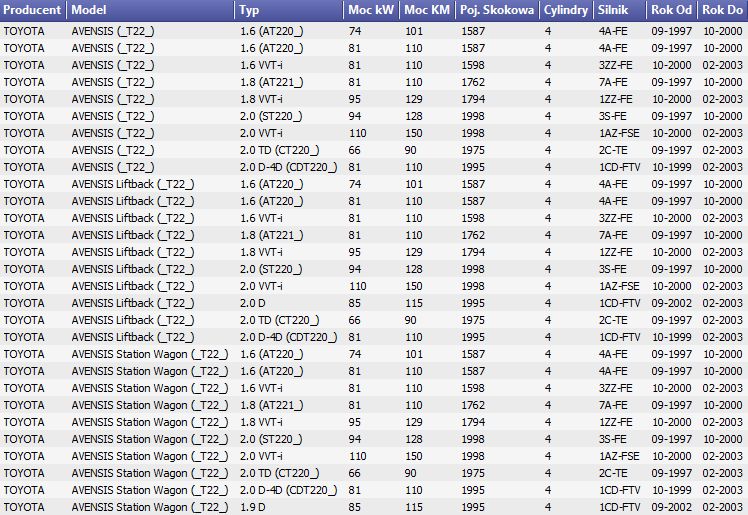Sort by the Model column header
748x515 pixels.
coord(150,10)
